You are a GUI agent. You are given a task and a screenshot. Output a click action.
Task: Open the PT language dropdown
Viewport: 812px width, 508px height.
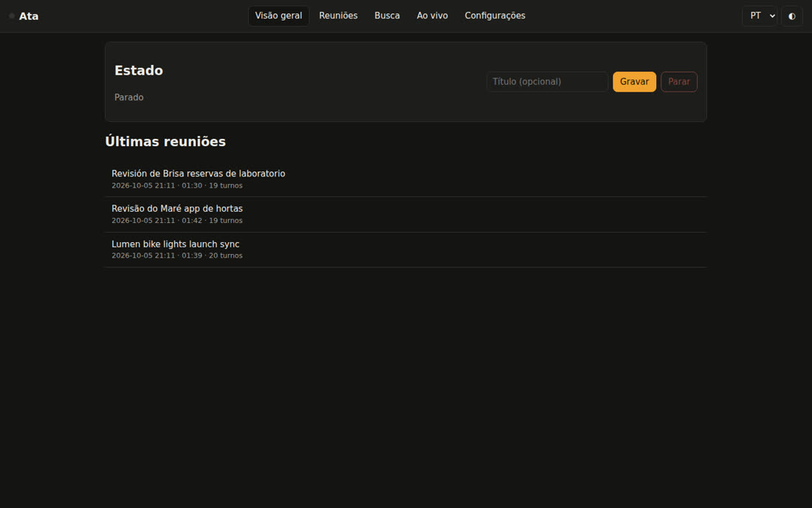(x=760, y=16)
